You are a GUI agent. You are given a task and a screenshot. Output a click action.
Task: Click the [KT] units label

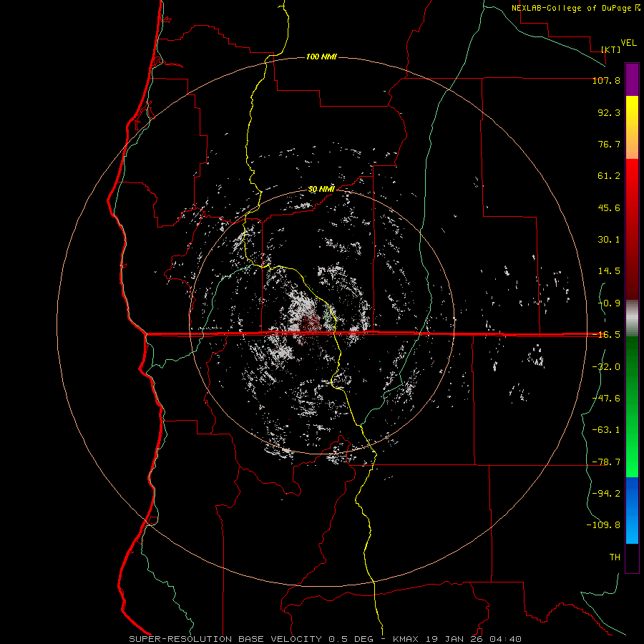611,49
